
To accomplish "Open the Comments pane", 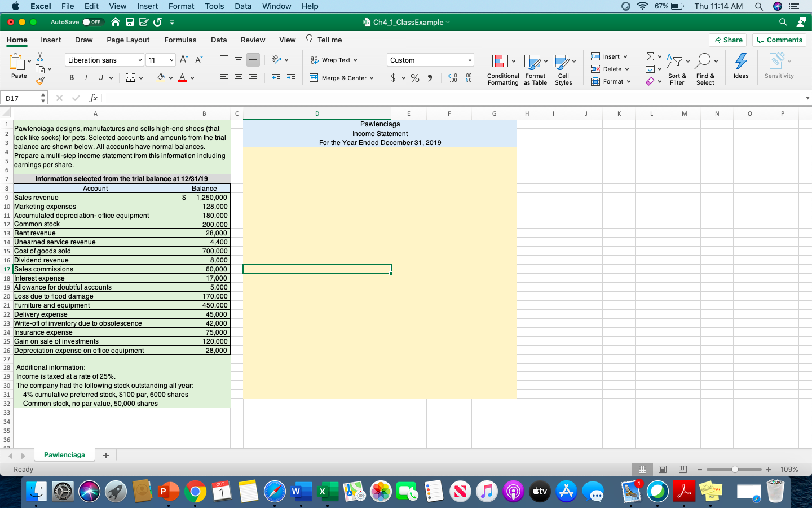I will point(779,40).
